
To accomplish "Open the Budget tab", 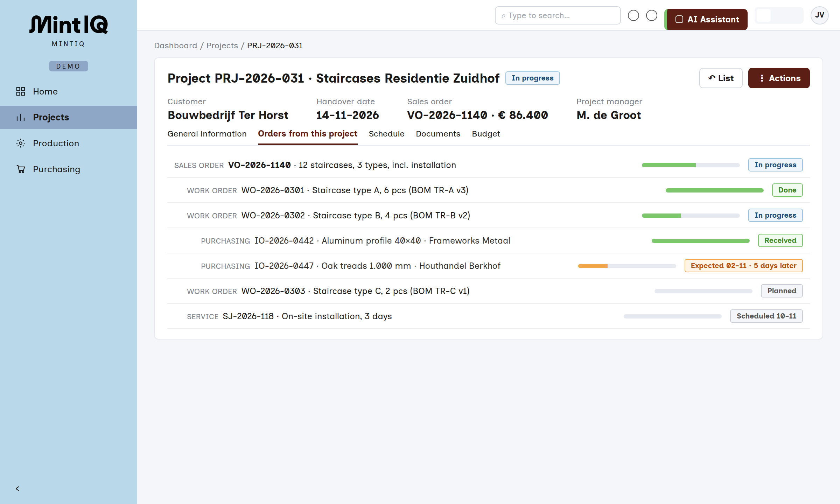I will pyautogui.click(x=486, y=134).
